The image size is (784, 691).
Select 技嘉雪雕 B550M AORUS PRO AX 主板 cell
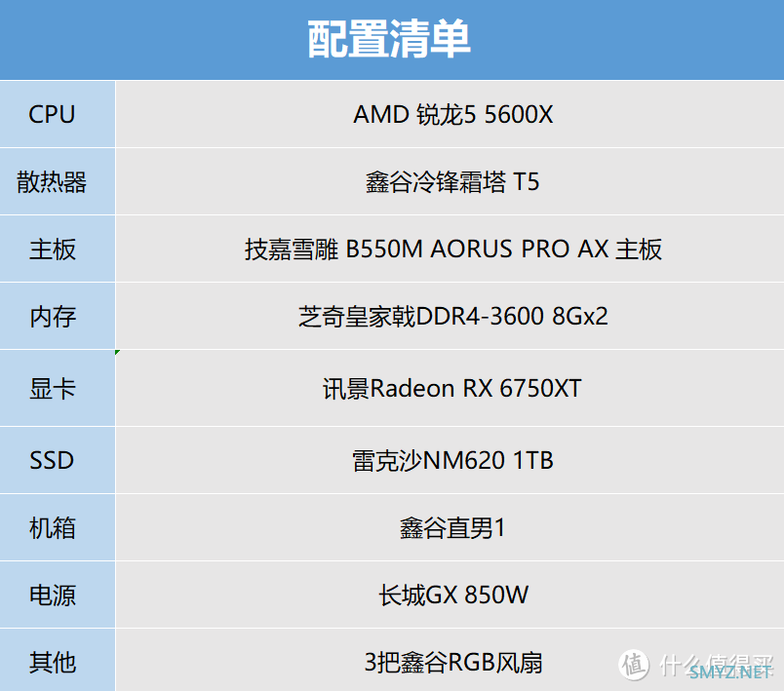click(x=450, y=249)
